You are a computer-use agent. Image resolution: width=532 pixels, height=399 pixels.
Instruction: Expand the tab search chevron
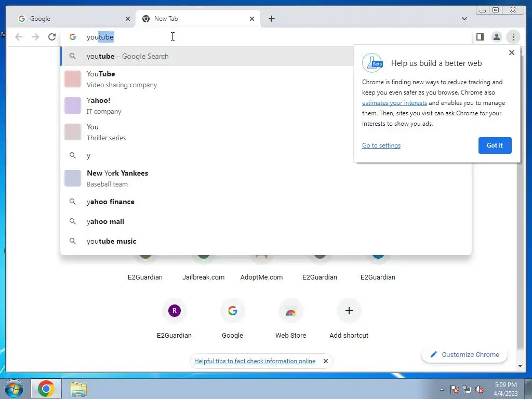[464, 19]
